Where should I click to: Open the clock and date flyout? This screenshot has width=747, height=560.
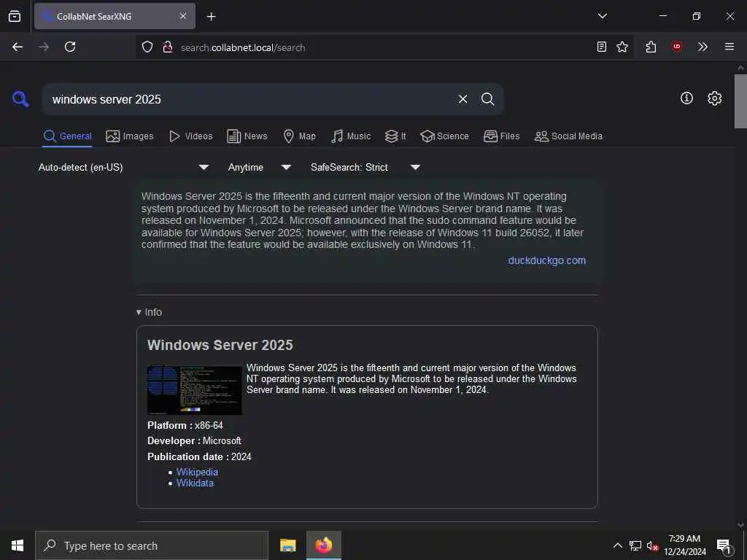click(x=684, y=545)
